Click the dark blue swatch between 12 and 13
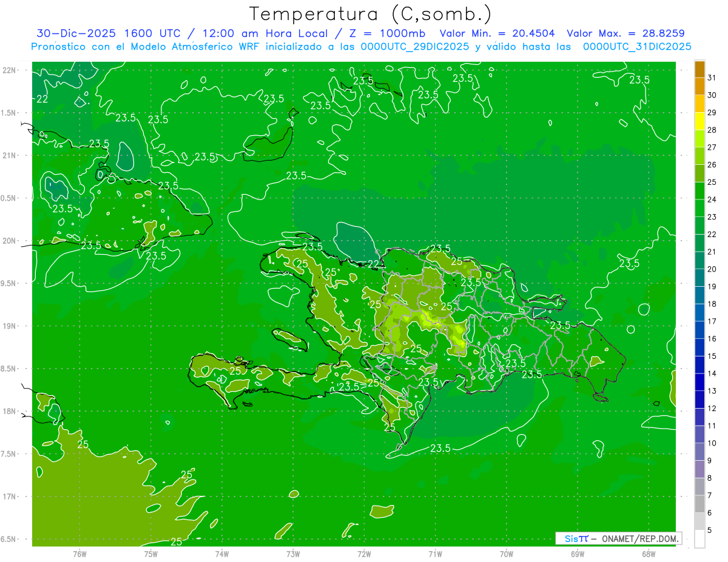Screen dimensions: 728x562 click(699, 400)
